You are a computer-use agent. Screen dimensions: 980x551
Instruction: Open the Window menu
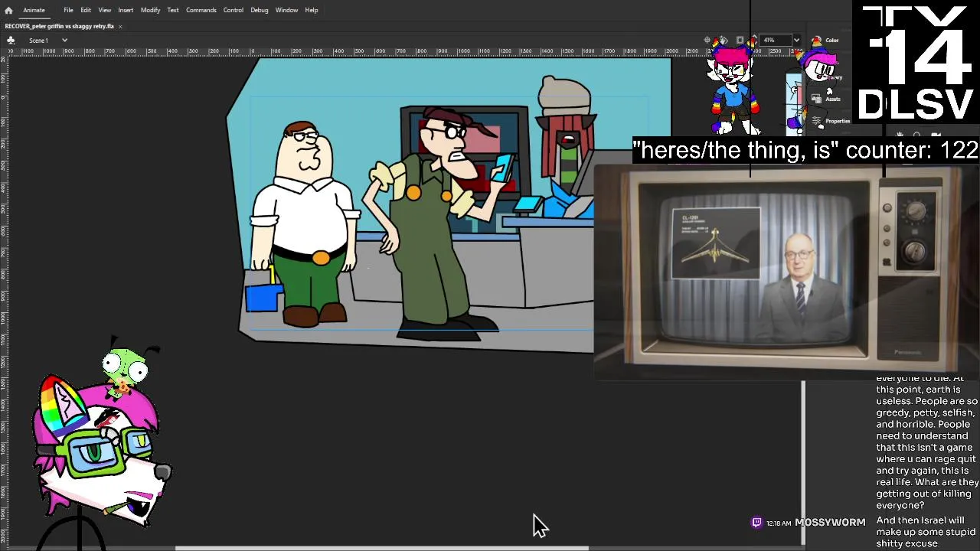(x=286, y=10)
